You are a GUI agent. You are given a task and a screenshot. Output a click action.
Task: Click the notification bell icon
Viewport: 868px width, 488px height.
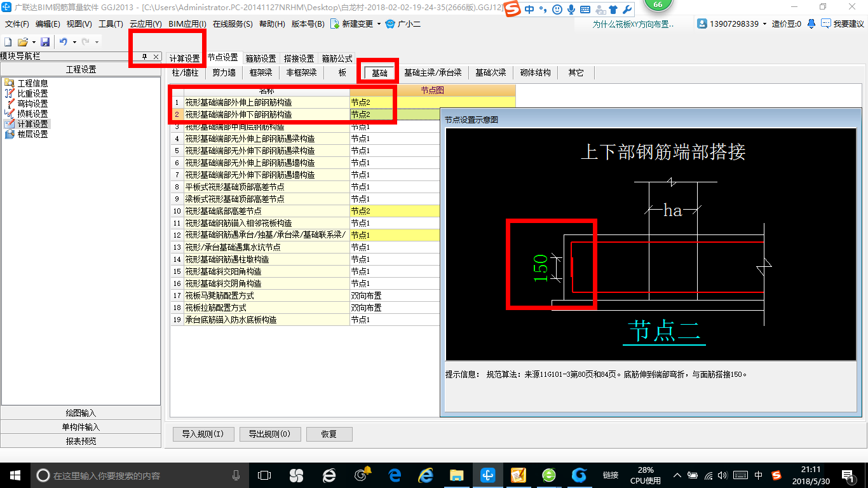tap(811, 24)
